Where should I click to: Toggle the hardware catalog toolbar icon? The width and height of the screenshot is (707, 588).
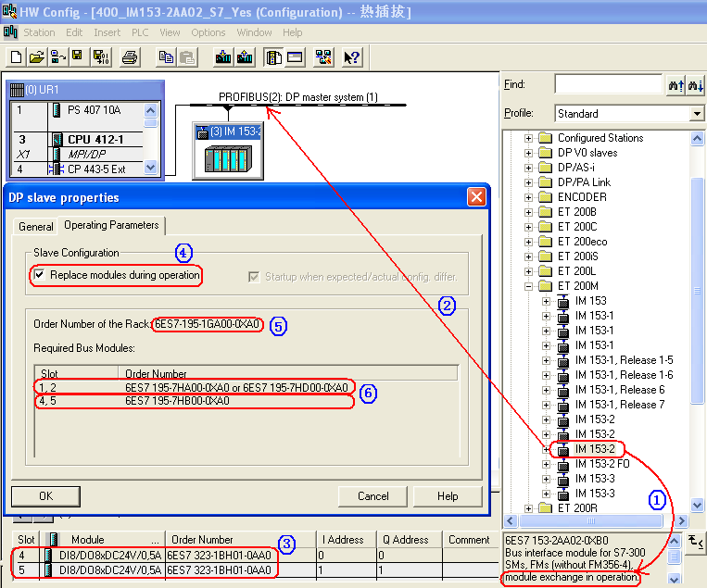tap(273, 57)
